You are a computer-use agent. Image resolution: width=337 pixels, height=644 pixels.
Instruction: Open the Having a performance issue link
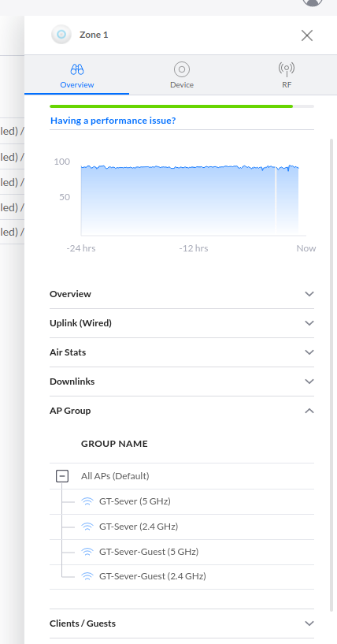[x=113, y=121]
